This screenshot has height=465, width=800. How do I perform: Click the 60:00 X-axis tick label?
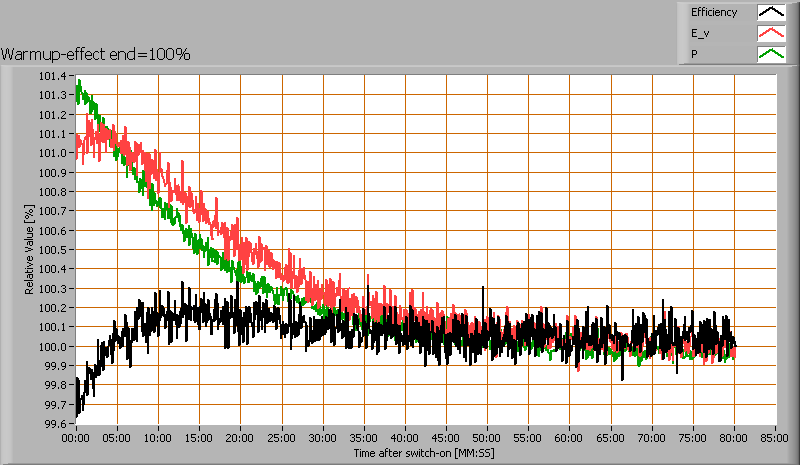tap(569, 438)
